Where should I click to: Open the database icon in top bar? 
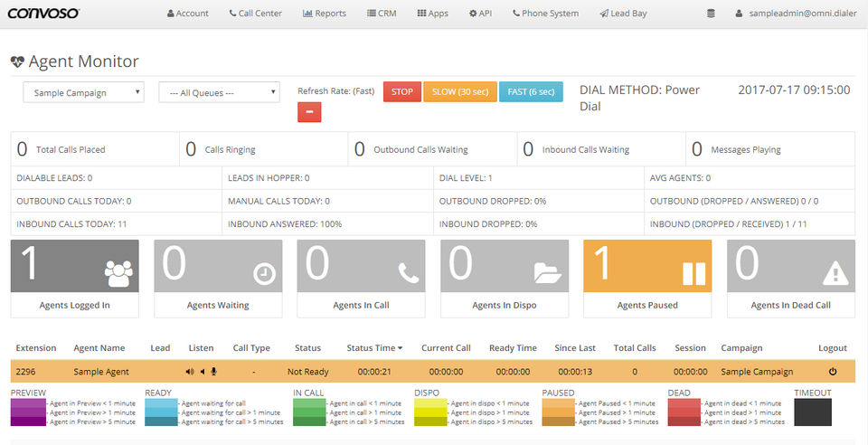pyautogui.click(x=711, y=14)
